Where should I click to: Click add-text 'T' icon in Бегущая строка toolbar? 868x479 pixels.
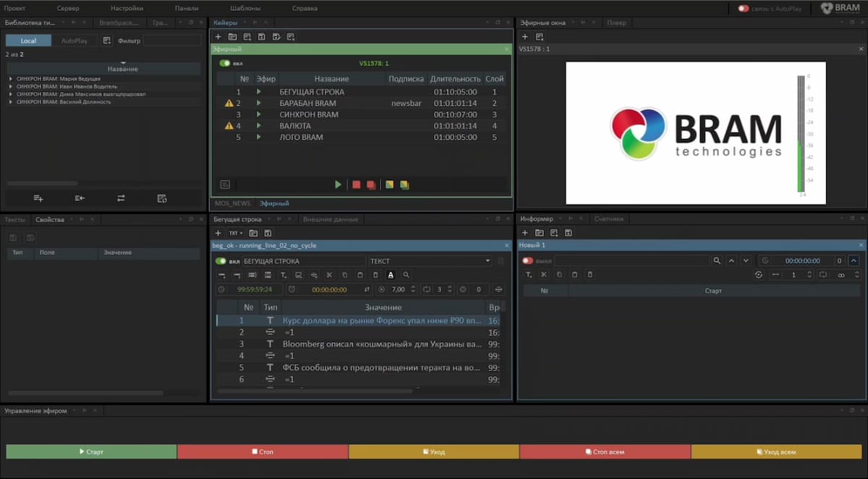pyautogui.click(x=283, y=275)
